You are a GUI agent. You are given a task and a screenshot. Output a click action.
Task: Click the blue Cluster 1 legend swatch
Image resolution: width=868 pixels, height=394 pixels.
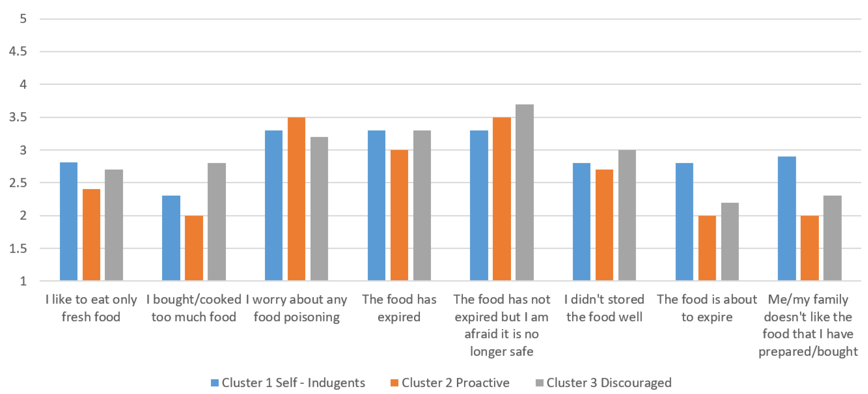coord(215,383)
